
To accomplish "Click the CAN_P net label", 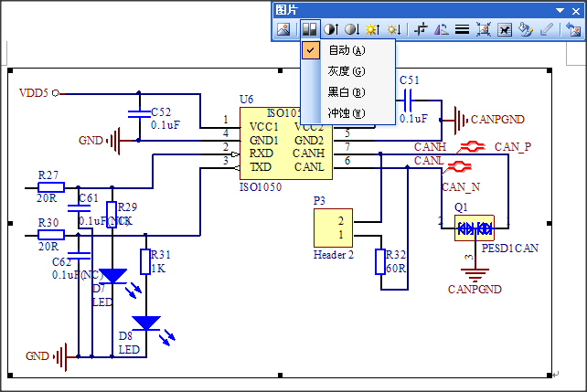I will pos(513,146).
